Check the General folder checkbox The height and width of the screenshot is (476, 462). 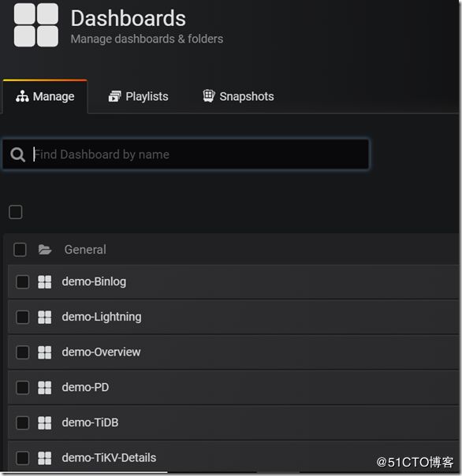tap(20, 250)
